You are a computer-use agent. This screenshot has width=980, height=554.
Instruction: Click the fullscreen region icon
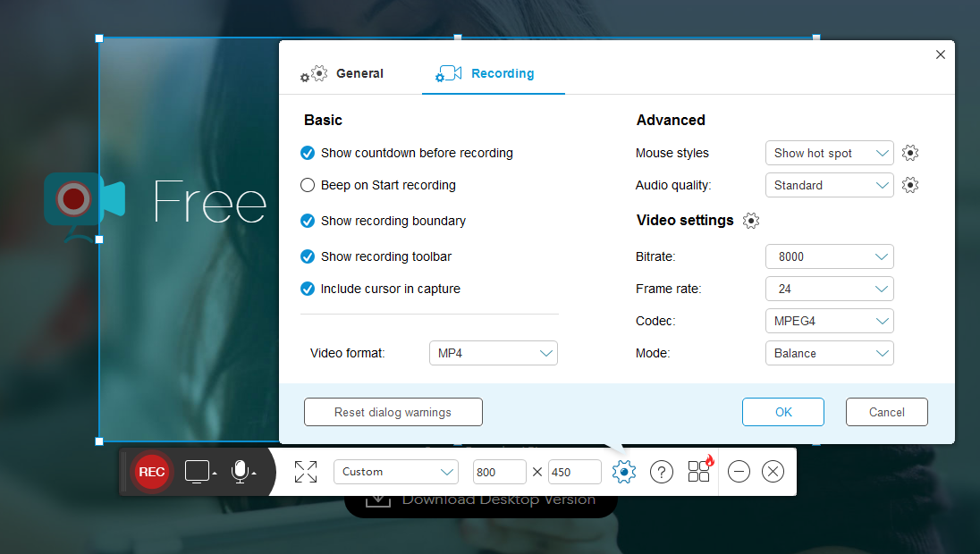305,472
